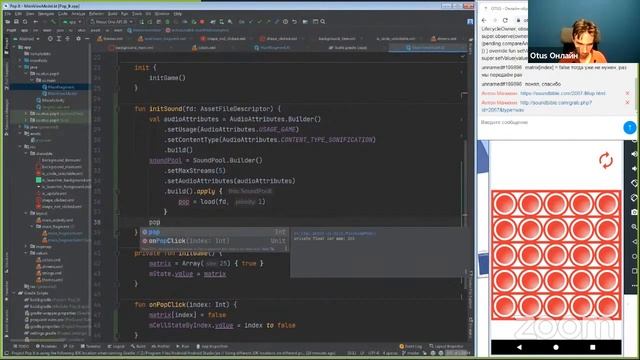Open Project panel gear settings
The height and width of the screenshot is (360, 640).
point(78,39)
